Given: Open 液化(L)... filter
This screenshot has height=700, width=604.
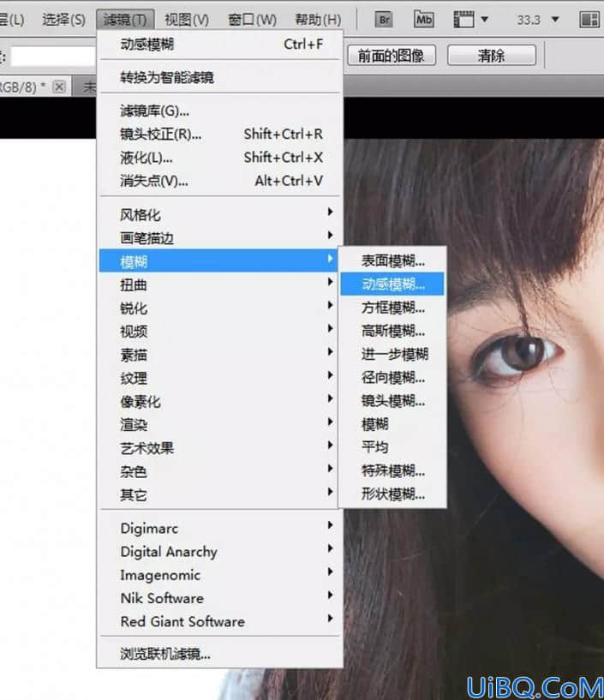Looking at the screenshot, I should [x=220, y=157].
